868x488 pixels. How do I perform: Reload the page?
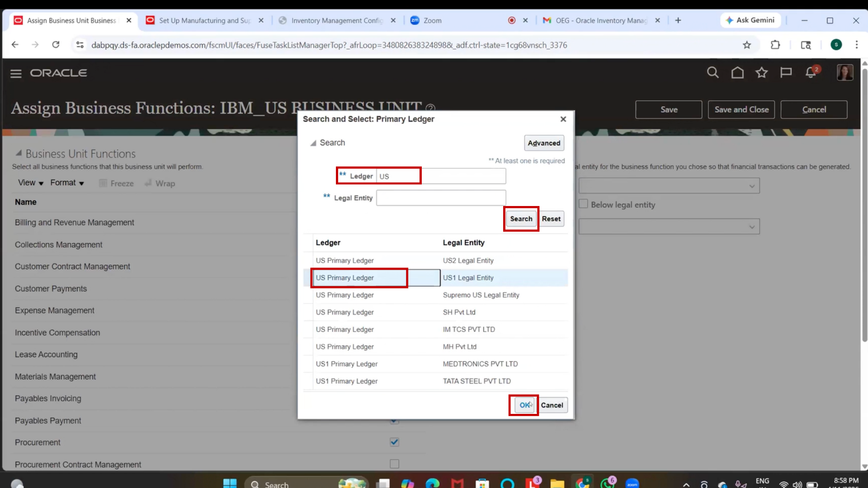click(56, 45)
